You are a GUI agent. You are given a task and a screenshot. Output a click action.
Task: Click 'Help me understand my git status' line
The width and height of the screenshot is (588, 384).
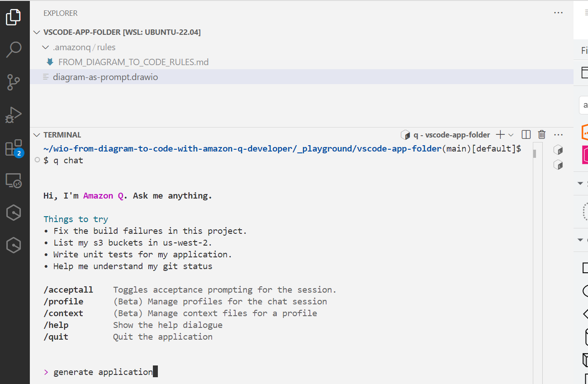pyautogui.click(x=128, y=266)
